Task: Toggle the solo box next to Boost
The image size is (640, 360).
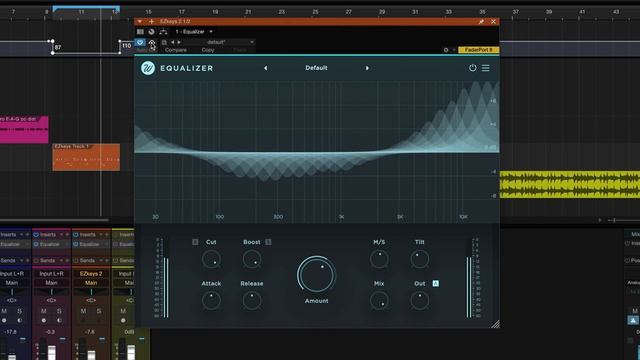Action: pos(268,242)
